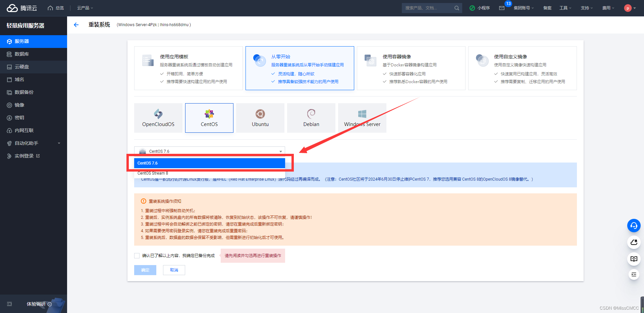Open the cloud shell floating icon
This screenshot has width=644, height=313.
(634, 242)
